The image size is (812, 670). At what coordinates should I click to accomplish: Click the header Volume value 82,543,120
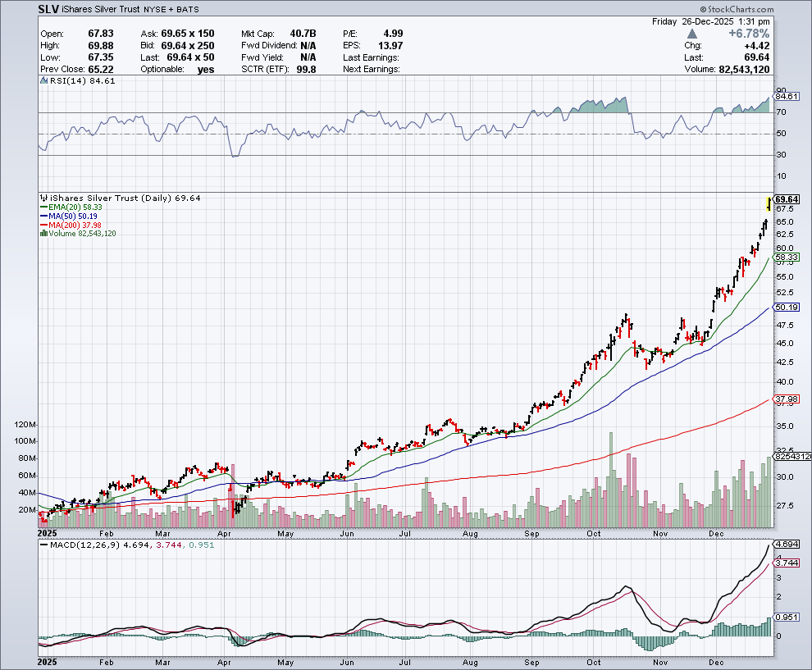(744, 70)
